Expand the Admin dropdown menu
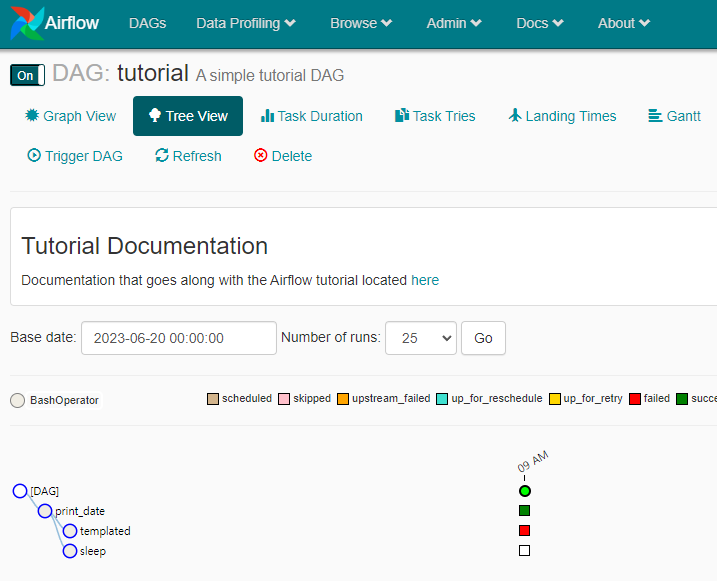This screenshot has height=581, width=717. 454,23
